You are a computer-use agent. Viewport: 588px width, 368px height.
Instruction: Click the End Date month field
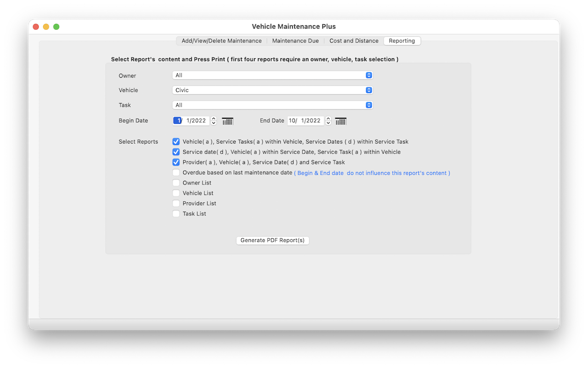[293, 121]
